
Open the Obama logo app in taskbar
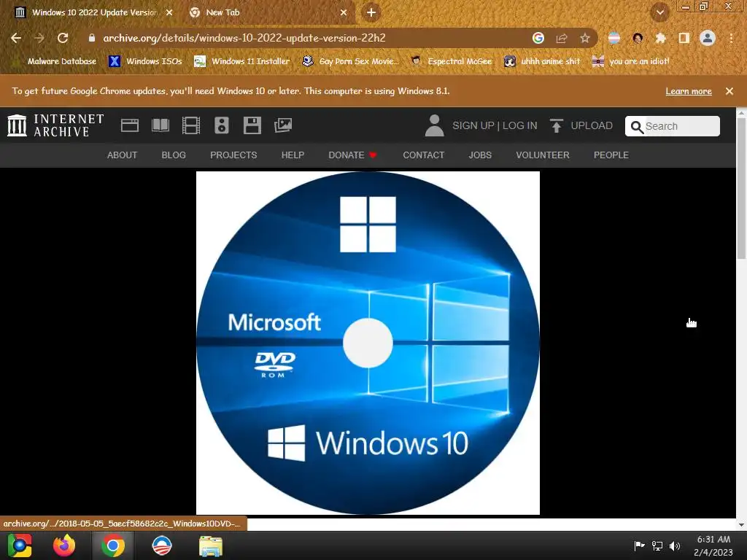click(161, 545)
